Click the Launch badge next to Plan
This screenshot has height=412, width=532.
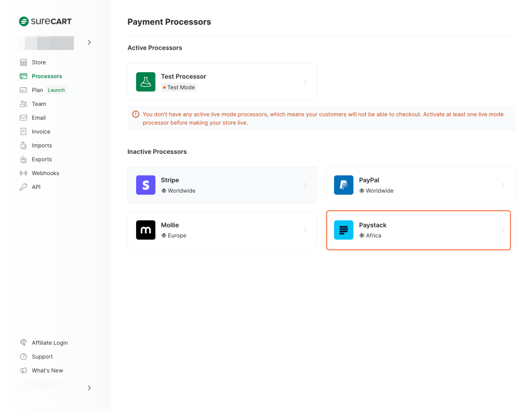click(56, 90)
